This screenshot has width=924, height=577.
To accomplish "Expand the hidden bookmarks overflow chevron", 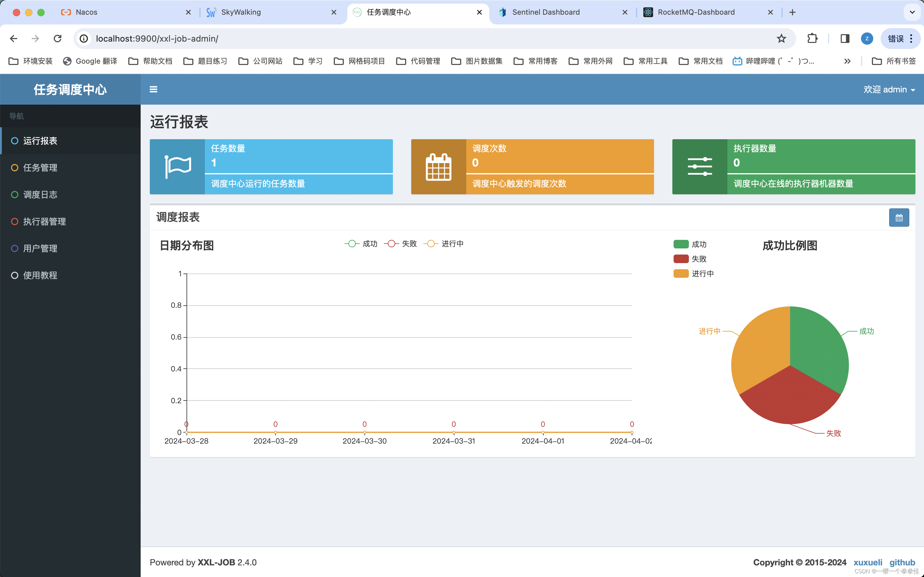I will 847,61.
